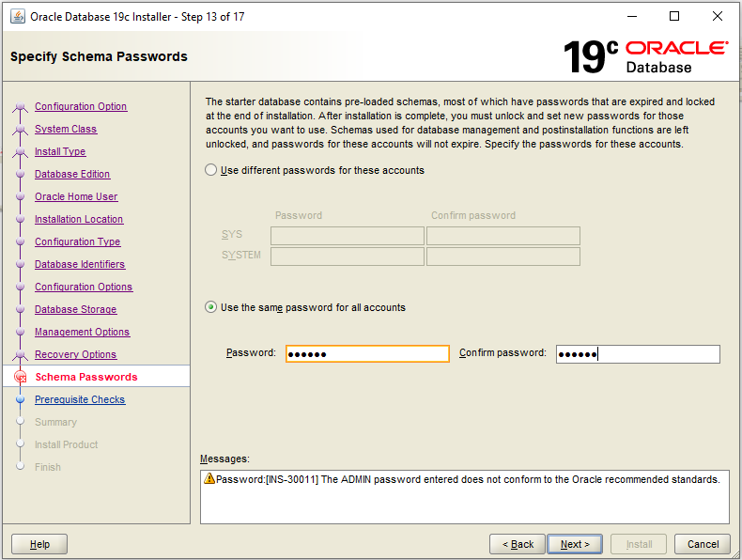
Task: Click the Recovery Options step marker
Action: pos(21,354)
